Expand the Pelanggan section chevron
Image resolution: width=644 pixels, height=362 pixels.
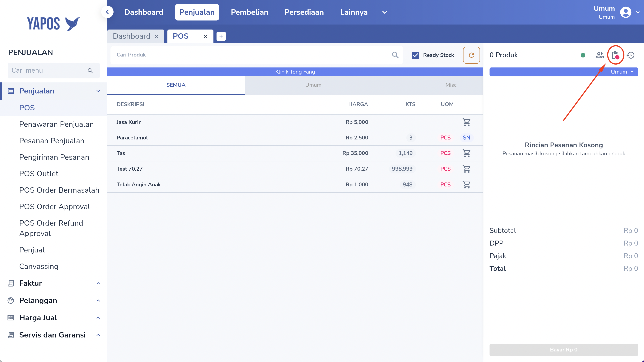[98, 300]
